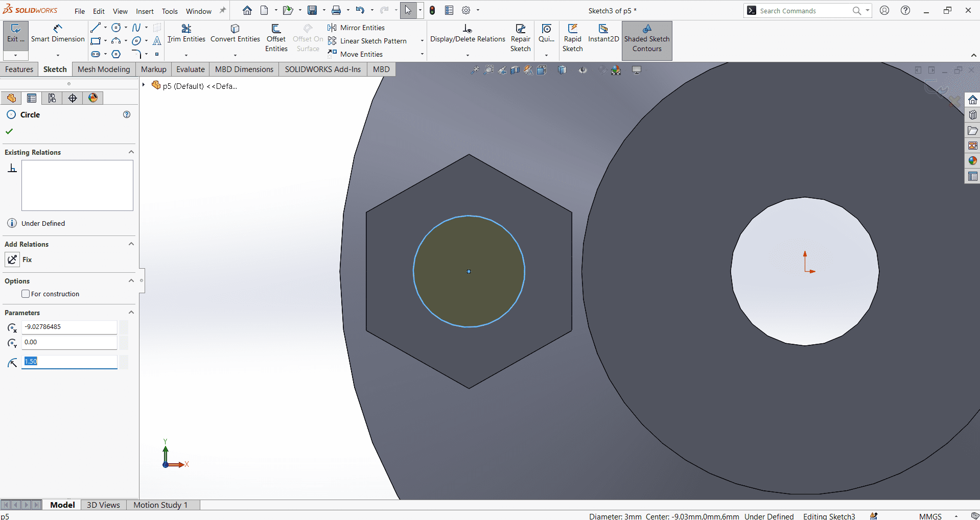Click Mirror Entities
Screen dimensions: 980x520
(x=356, y=28)
